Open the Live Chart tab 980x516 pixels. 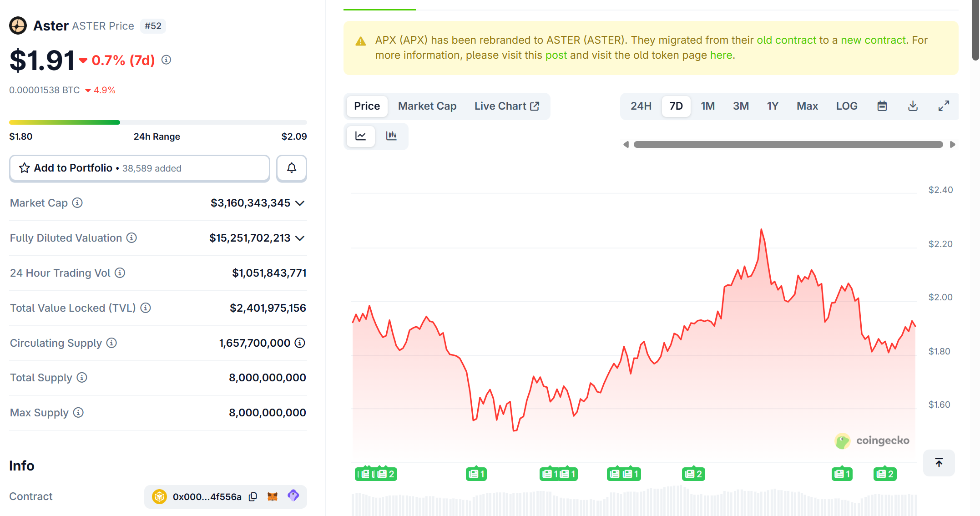506,106
